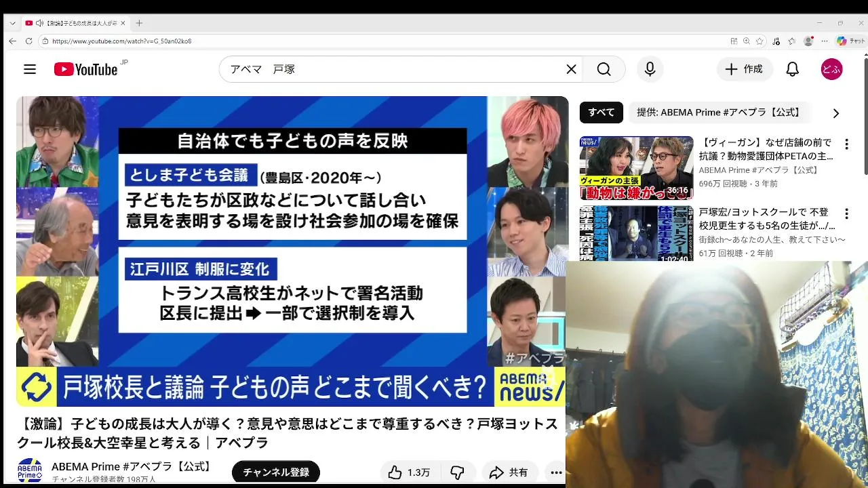The width and height of the screenshot is (868, 488).
Task: Open the browser zoom magnifier icon
Action: pos(747,41)
